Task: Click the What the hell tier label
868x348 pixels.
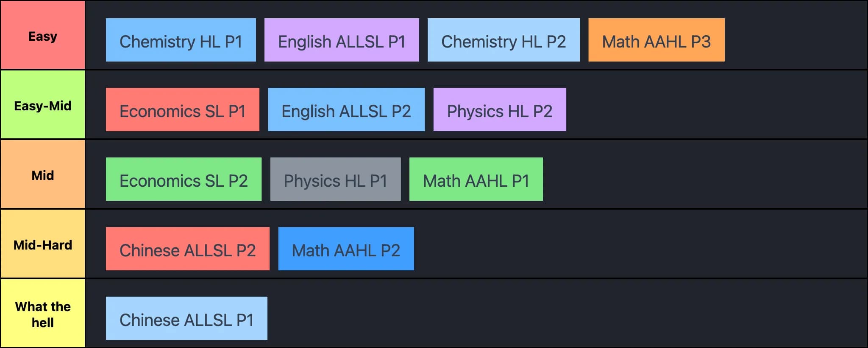Action: click(42, 313)
